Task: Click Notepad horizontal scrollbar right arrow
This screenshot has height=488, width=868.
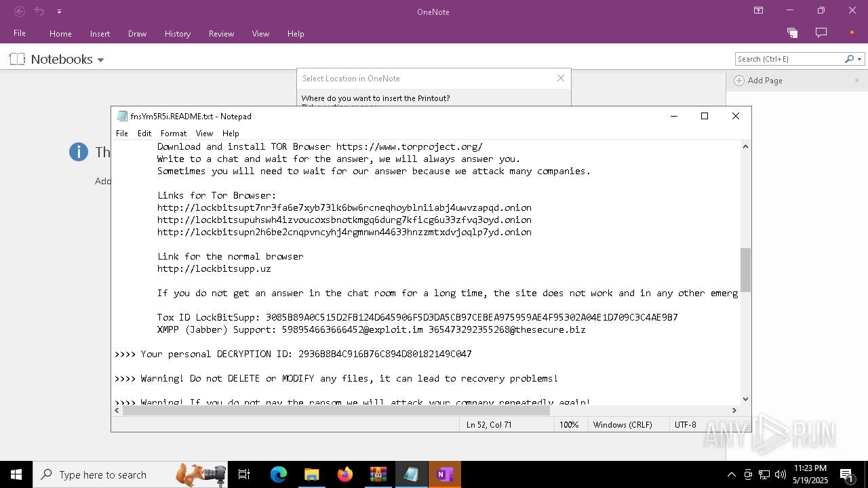Action: pos(734,410)
